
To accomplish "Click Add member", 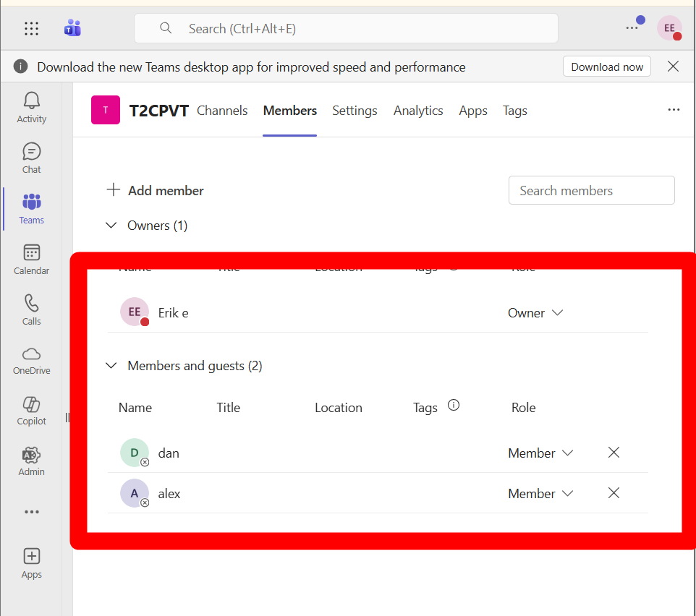I will point(156,191).
